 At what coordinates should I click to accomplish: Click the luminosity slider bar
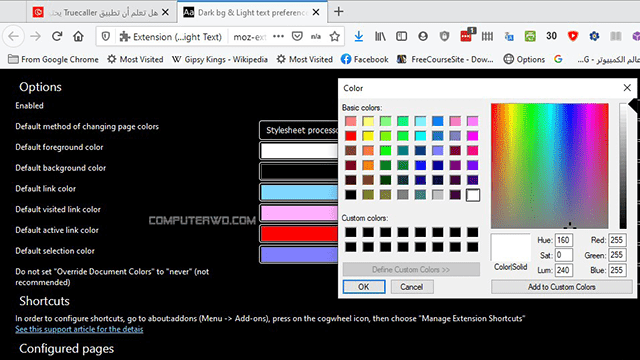(623, 165)
